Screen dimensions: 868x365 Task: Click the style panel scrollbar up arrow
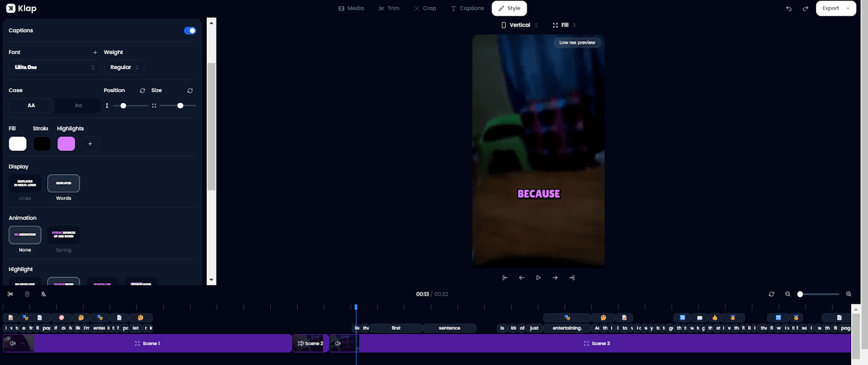tap(212, 23)
